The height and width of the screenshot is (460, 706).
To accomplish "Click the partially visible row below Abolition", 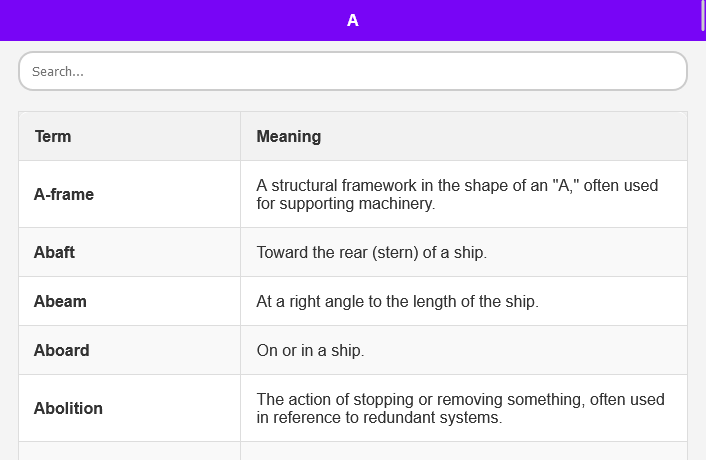I will pos(352,451).
